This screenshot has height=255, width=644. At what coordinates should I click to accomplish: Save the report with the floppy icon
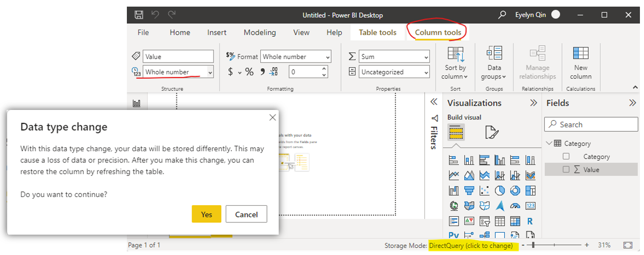click(139, 15)
